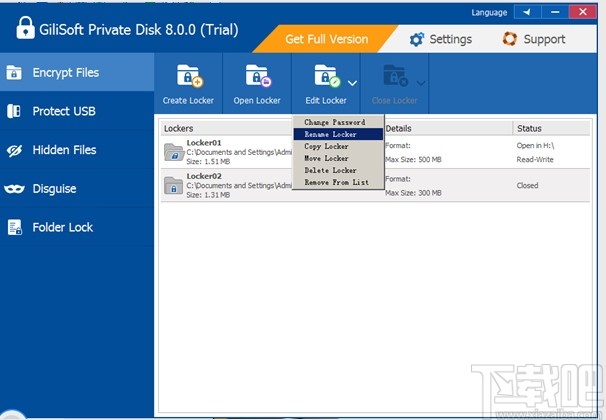Click the 'Size: 1.31 MB' text
The height and width of the screenshot is (420, 606).
(x=208, y=195)
